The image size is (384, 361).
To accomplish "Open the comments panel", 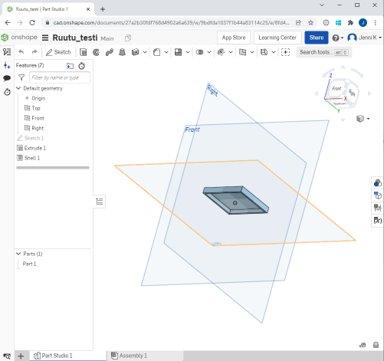I will pos(7,78).
